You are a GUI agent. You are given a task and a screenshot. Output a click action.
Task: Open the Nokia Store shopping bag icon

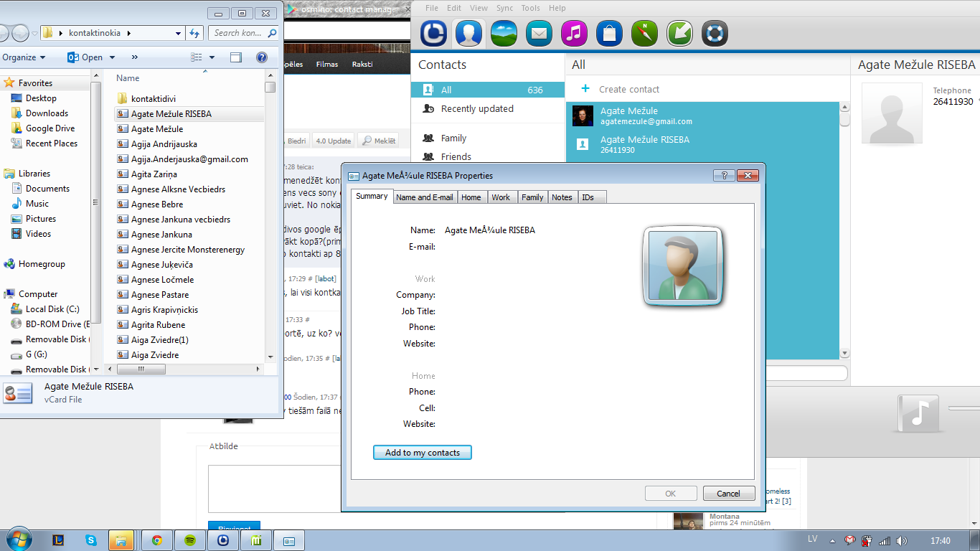[609, 33]
